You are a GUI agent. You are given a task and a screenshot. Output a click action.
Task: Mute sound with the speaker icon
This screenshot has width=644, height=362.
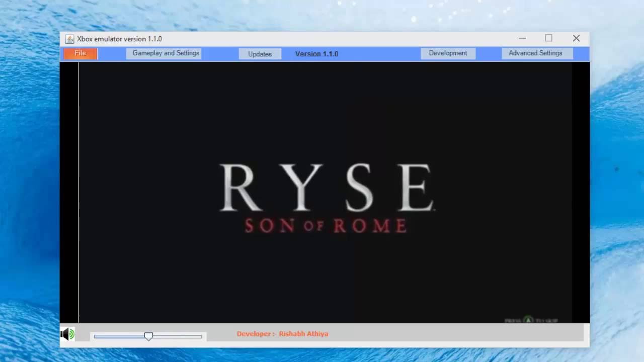point(67,334)
